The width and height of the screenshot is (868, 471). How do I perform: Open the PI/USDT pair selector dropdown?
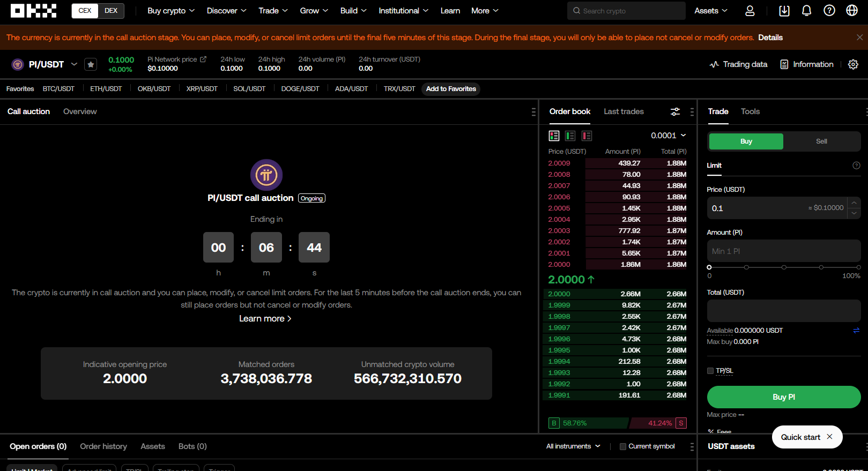point(74,64)
